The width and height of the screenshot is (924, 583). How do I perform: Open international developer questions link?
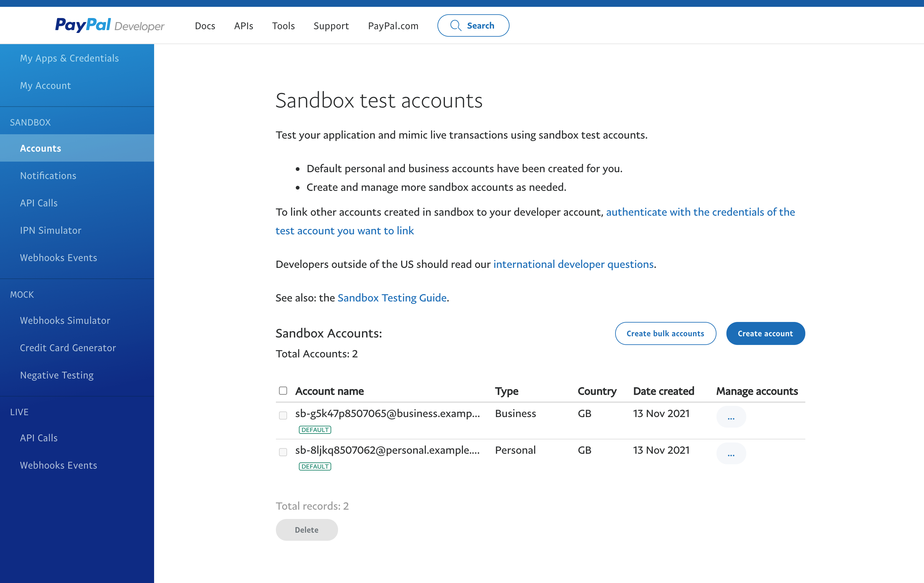(573, 264)
